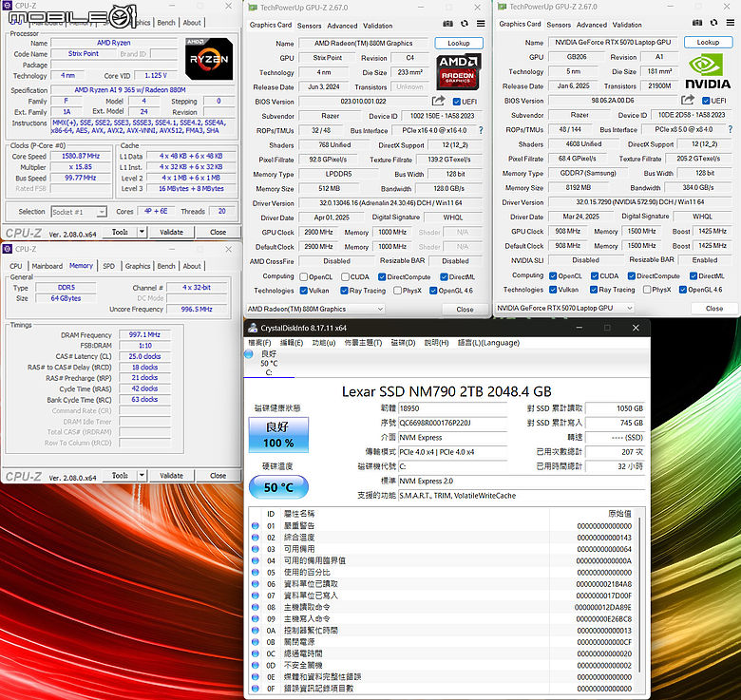Click the screenshot camera icon in AMD GPU-Z

point(448,24)
